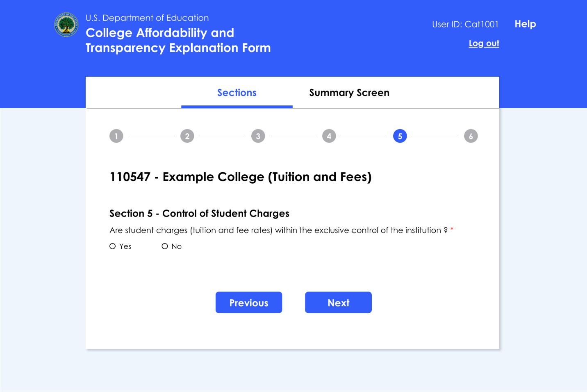
Task: Open the Summary Screen tab
Action: (x=349, y=93)
